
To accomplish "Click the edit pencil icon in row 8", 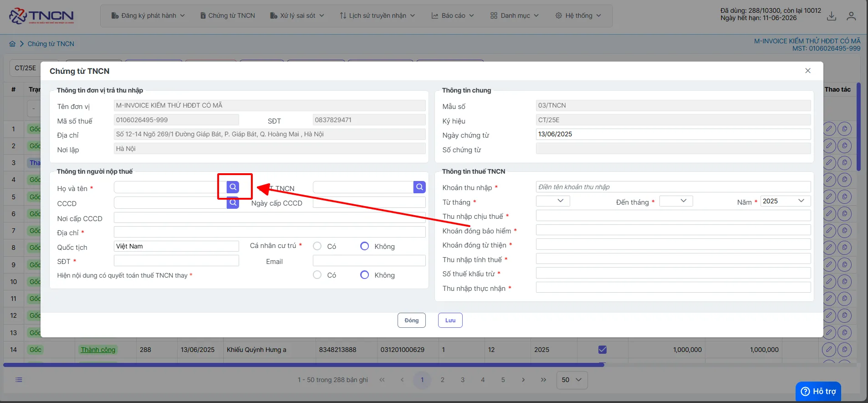I will (829, 248).
